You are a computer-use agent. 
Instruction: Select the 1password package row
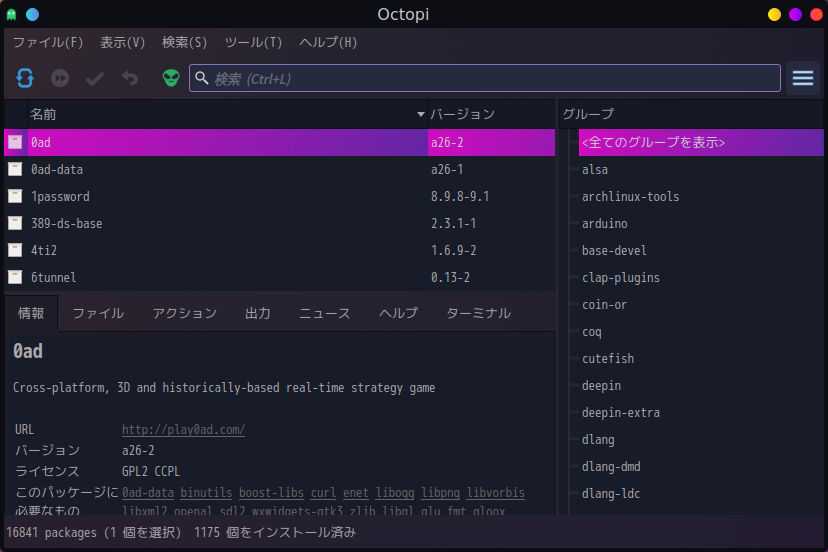point(279,197)
